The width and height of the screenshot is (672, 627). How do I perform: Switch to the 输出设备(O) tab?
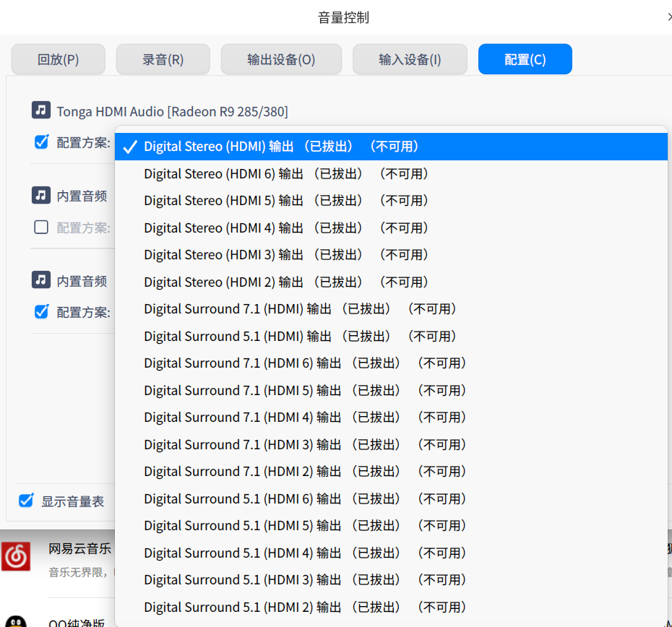[282, 59]
